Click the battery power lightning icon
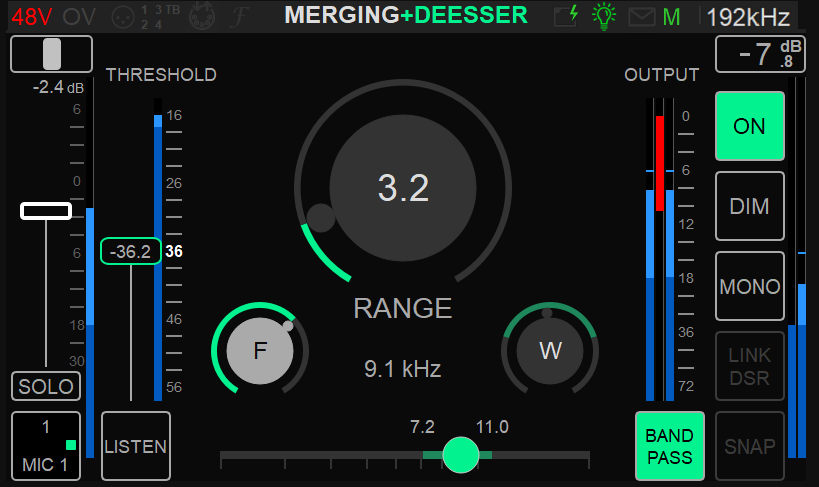 pos(569,15)
